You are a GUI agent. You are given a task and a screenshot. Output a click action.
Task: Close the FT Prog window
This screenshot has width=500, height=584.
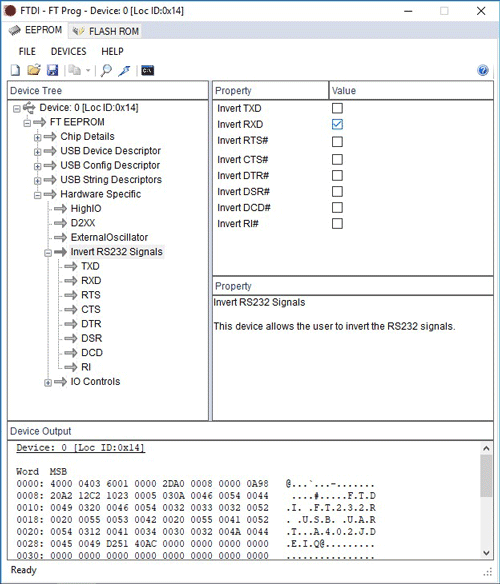[x=481, y=11]
